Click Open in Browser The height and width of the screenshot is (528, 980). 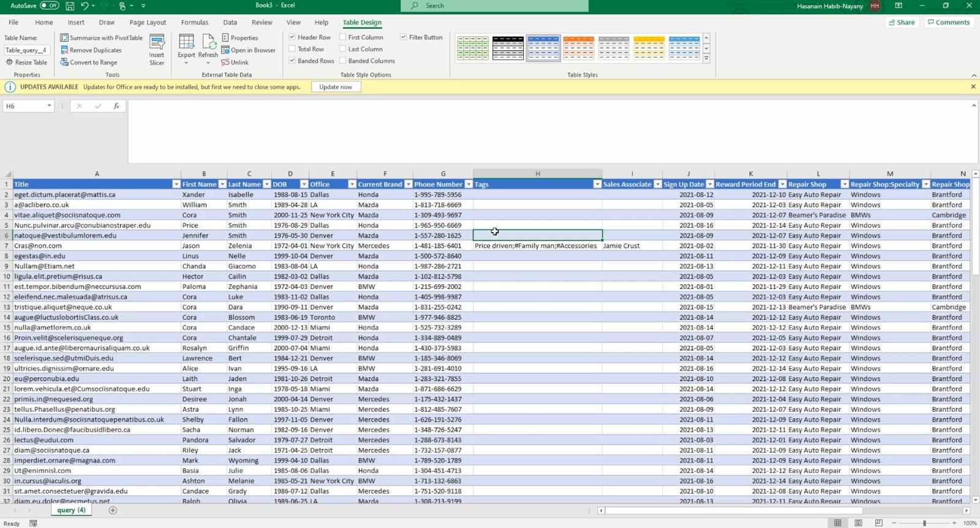point(248,50)
